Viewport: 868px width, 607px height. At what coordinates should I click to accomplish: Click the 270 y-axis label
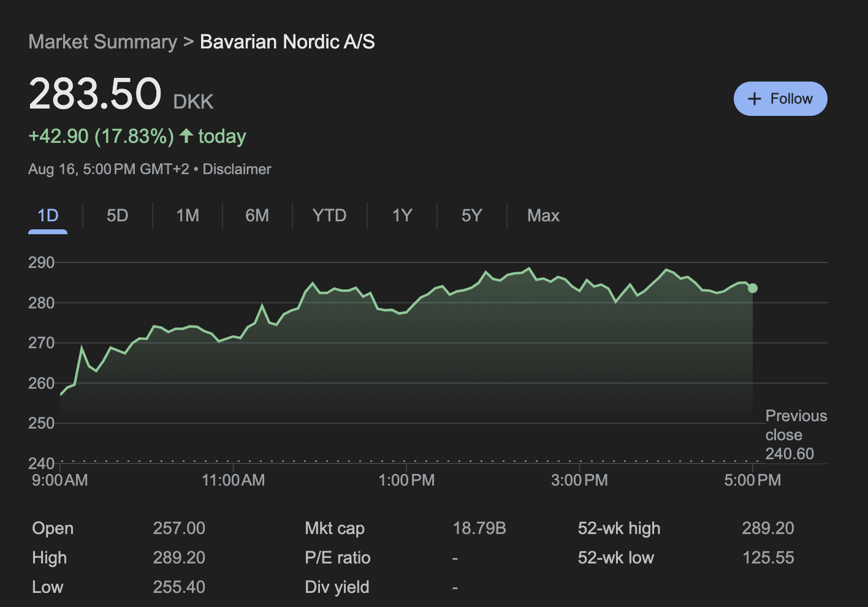pyautogui.click(x=41, y=343)
